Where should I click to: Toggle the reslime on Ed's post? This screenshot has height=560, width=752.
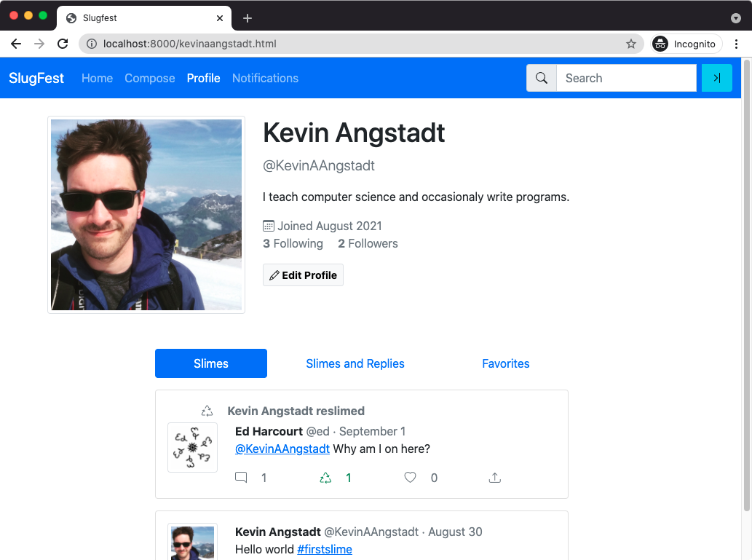tap(325, 477)
